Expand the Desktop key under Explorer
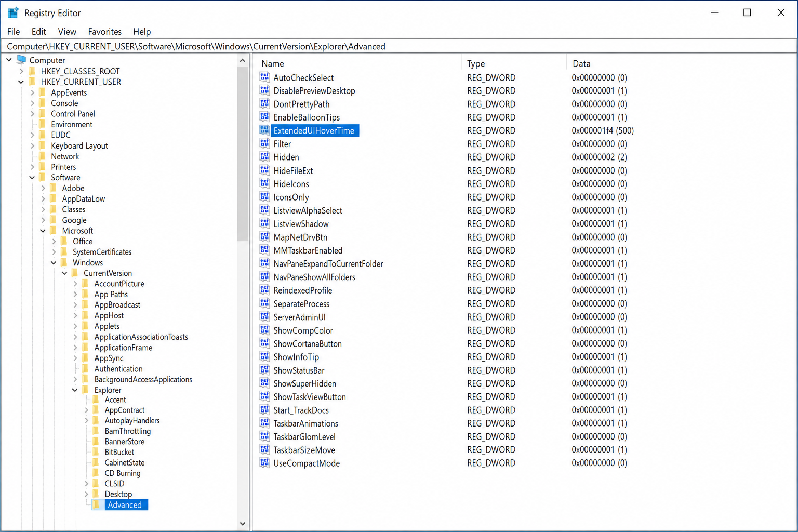Viewport: 798px width, 532px height. pos(87,494)
